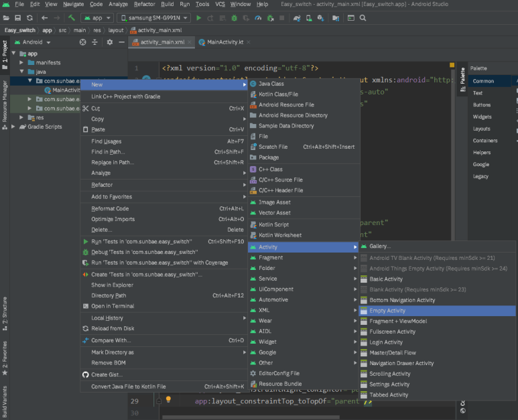The width and height of the screenshot is (518, 420).
Task: Open Project panel settings gear
Action: 110,42
